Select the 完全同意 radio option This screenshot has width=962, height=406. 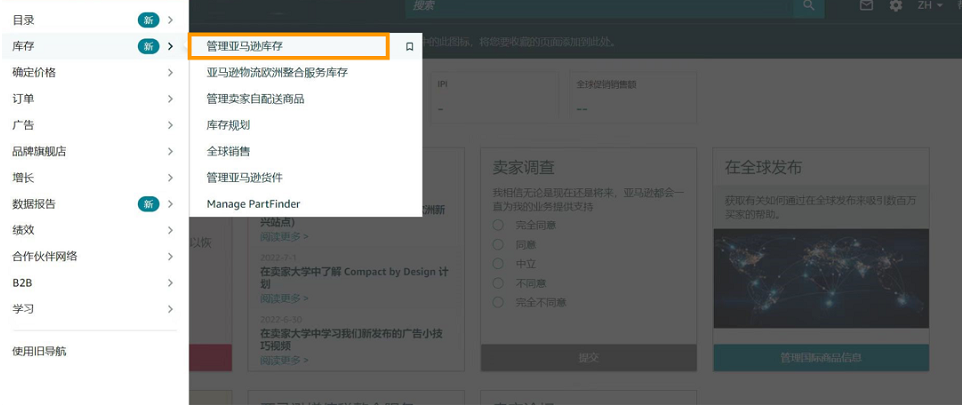point(498,225)
